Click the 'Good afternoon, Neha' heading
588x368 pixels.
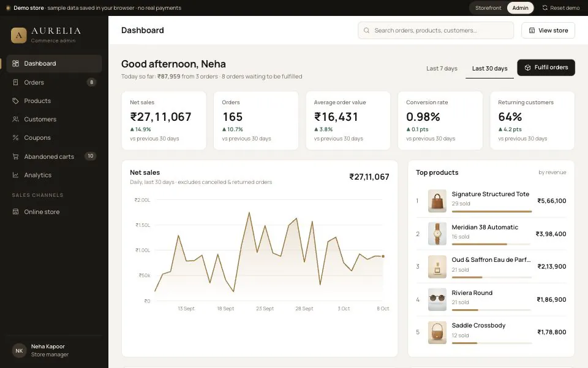click(173, 64)
